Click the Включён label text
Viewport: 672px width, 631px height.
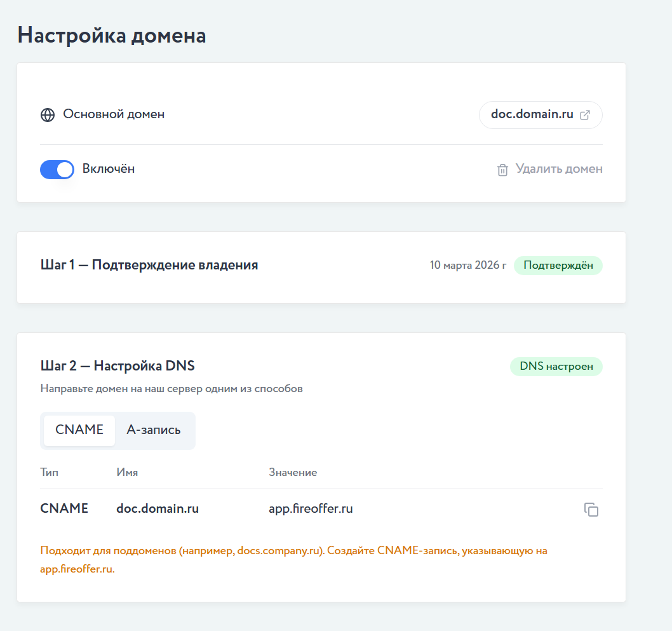(x=109, y=169)
